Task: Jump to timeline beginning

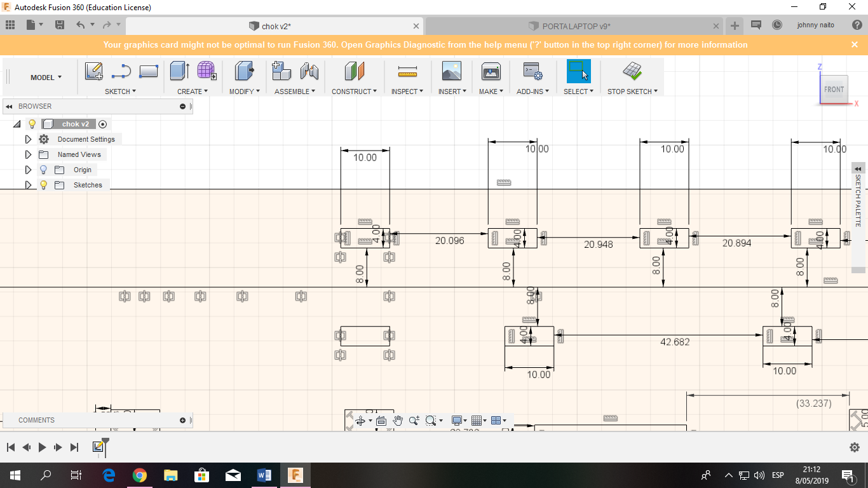Action: pos(10,447)
